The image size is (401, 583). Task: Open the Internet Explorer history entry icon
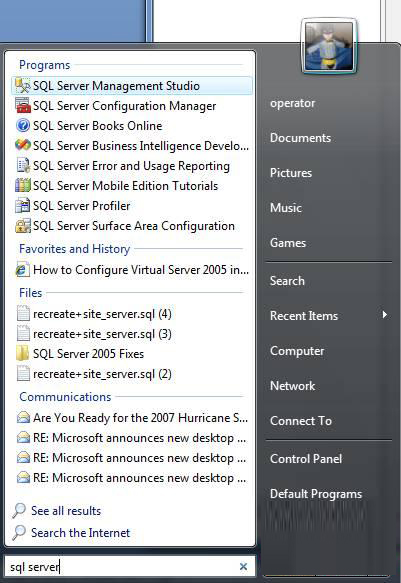click(22, 270)
